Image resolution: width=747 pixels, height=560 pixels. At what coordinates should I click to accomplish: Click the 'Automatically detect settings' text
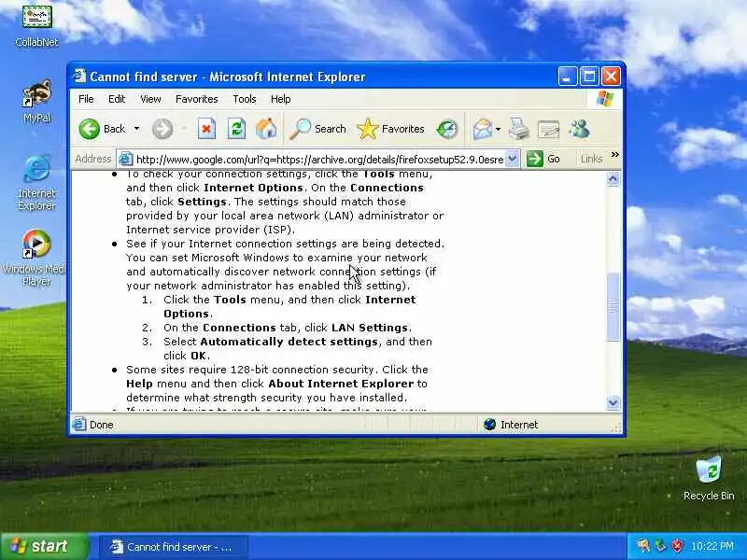[289, 342]
